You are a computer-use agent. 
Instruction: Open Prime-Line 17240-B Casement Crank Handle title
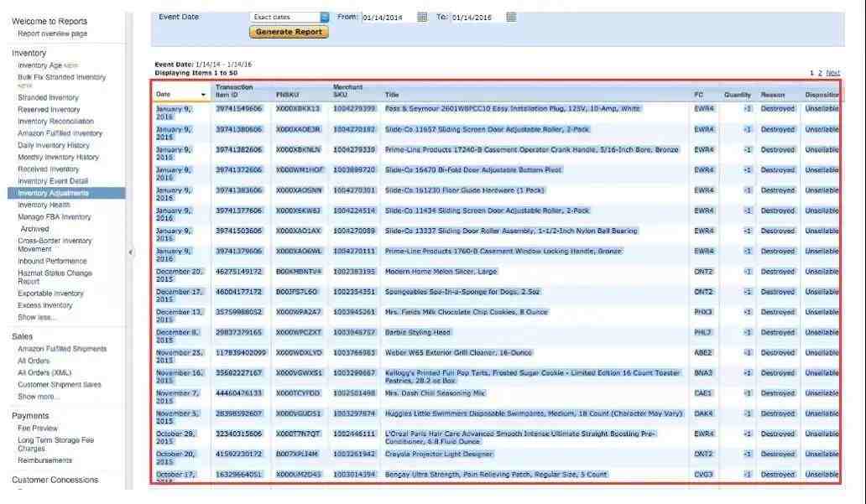pyautogui.click(x=532, y=149)
